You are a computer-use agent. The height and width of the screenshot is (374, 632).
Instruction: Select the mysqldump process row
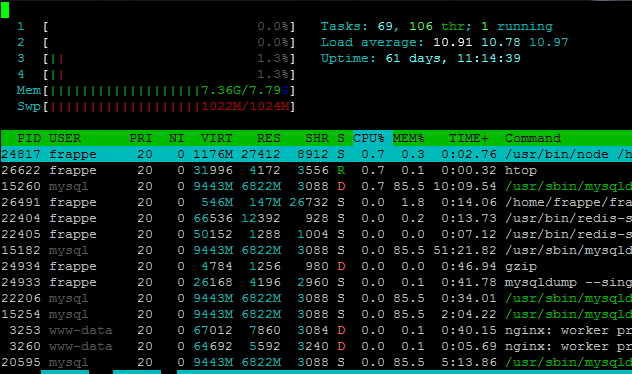(316, 282)
